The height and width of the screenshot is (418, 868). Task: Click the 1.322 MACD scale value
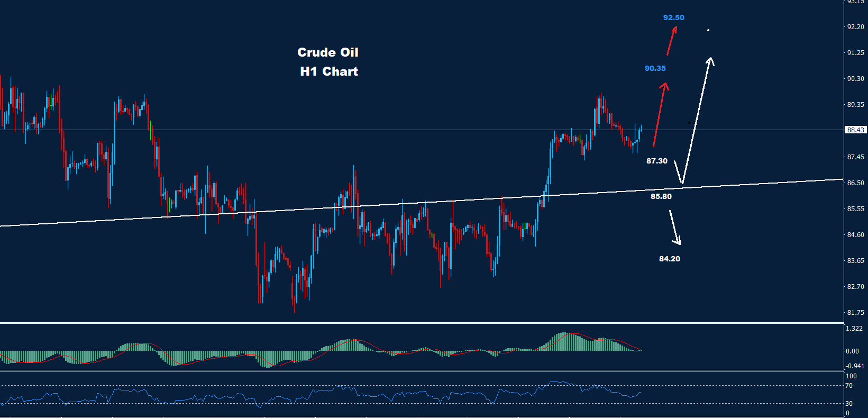[854, 329]
